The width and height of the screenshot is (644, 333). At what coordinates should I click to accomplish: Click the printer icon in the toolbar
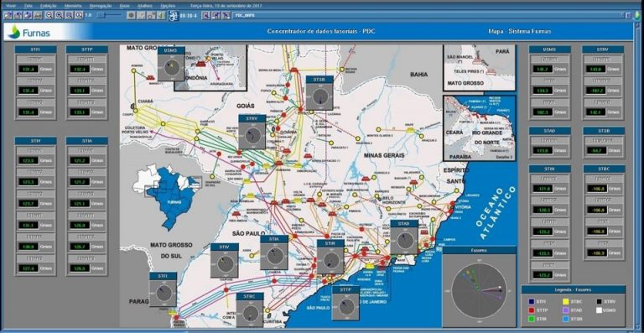pos(39,15)
